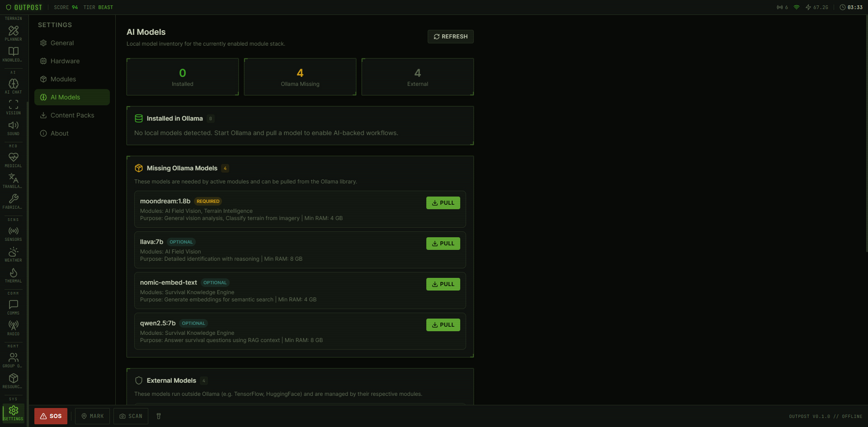Select Hardware in settings menu
Screen dimensions: 868x427
click(x=65, y=61)
